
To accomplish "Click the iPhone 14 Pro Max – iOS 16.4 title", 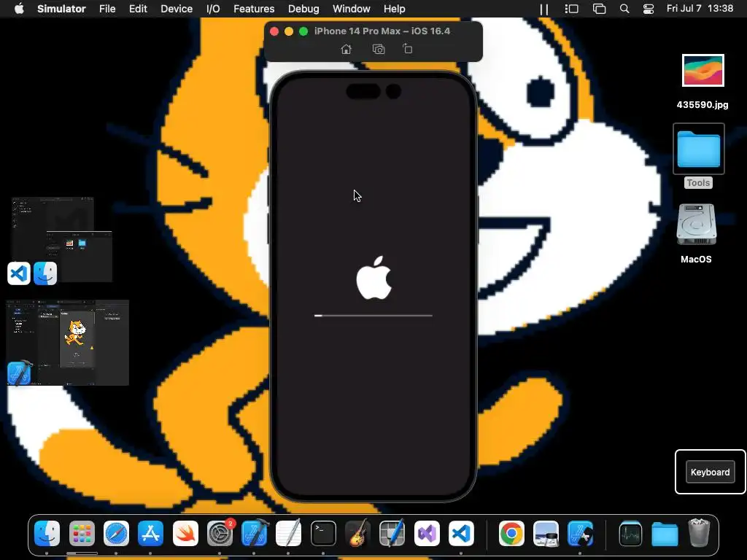I will click(x=382, y=31).
